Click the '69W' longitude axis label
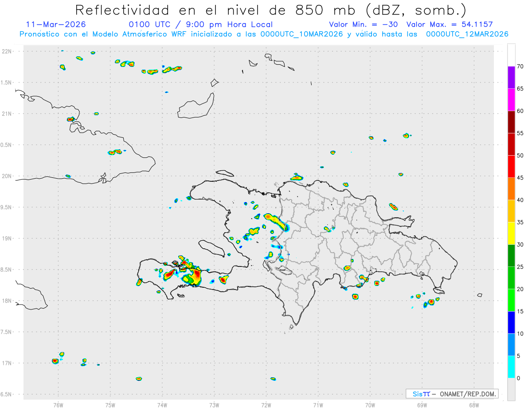The image size is (532, 411). (422, 405)
